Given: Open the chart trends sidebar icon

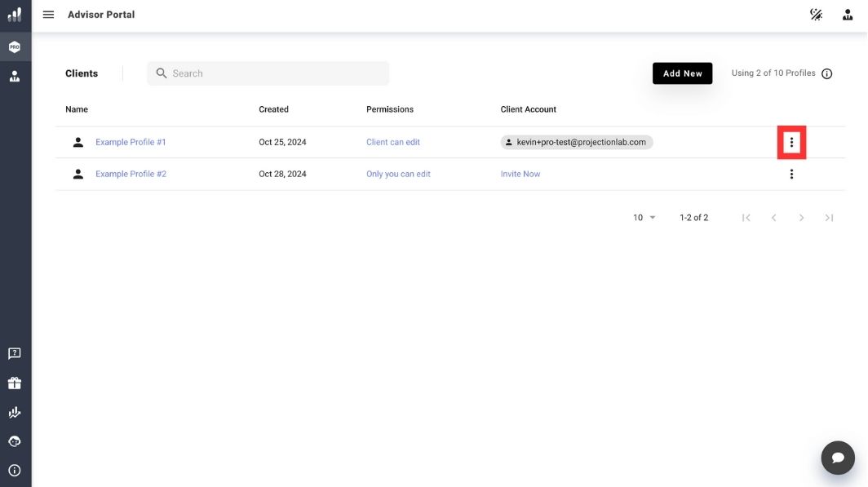Looking at the screenshot, I should tap(15, 413).
